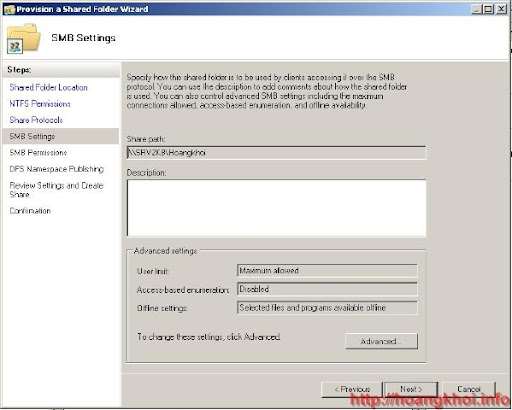
Task: Click the 'Access-based enumeration:' label
Action: [x=183, y=290]
